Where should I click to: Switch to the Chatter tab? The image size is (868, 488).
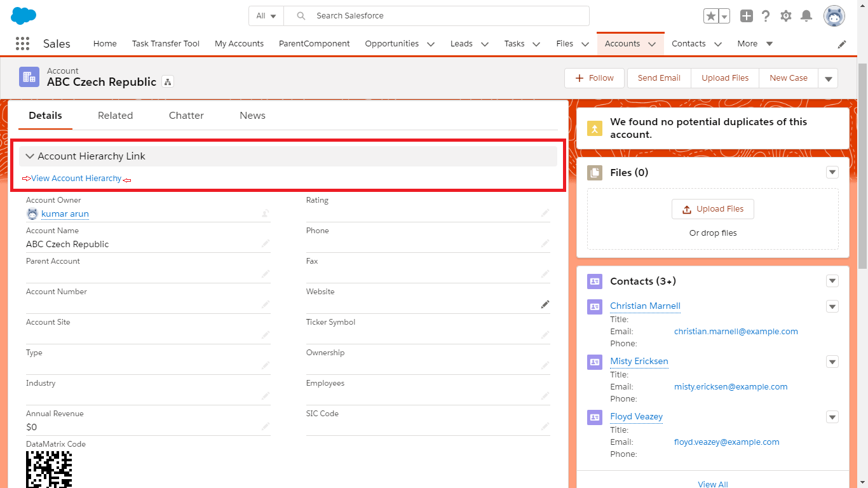(x=186, y=116)
